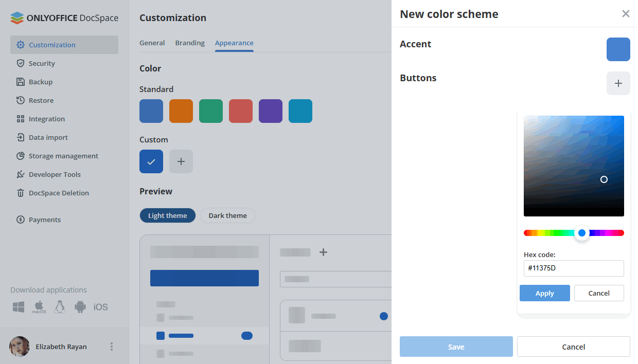Click the DocSpace Deletion trash icon
This screenshot has height=364, width=638.
21,193
